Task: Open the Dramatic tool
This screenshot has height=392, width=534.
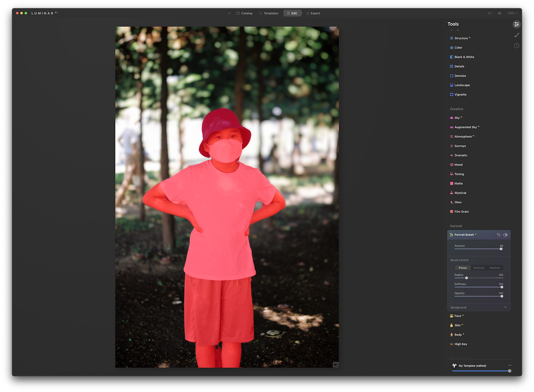Action: tap(458, 156)
